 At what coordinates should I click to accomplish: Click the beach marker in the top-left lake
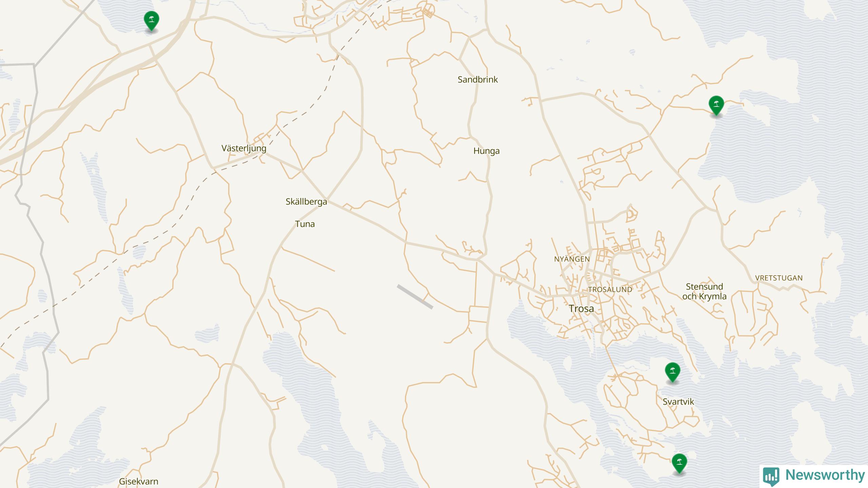[152, 20]
